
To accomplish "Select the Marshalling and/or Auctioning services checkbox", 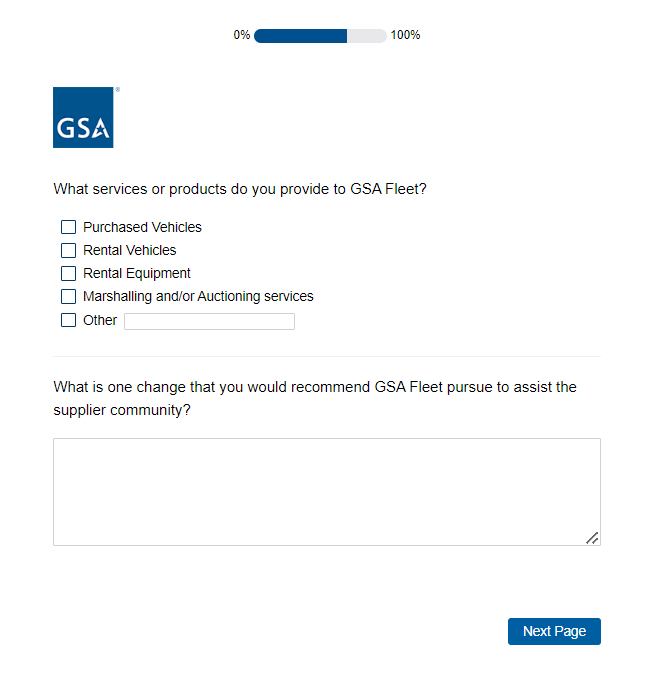I will coord(69,296).
